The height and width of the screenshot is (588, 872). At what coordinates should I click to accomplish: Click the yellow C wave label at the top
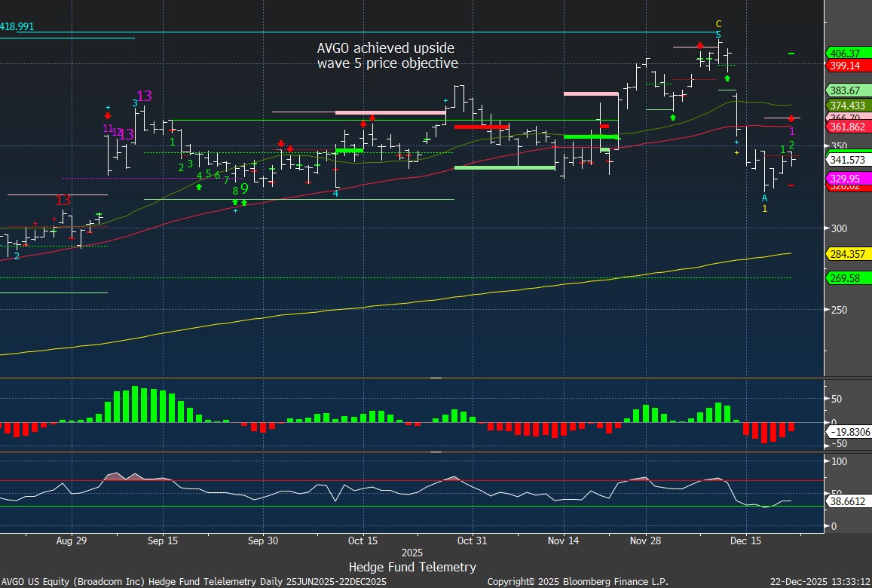718,24
